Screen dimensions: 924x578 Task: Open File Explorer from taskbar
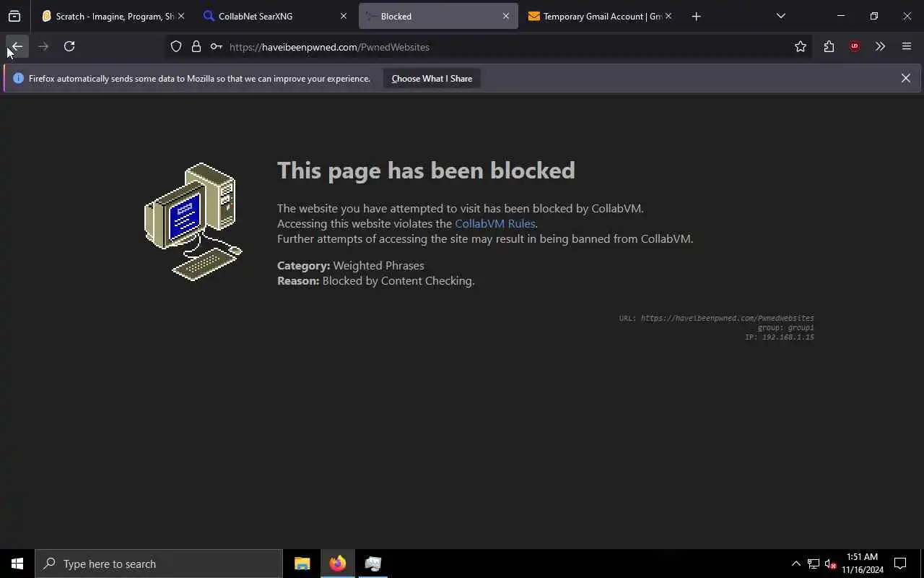click(x=302, y=564)
